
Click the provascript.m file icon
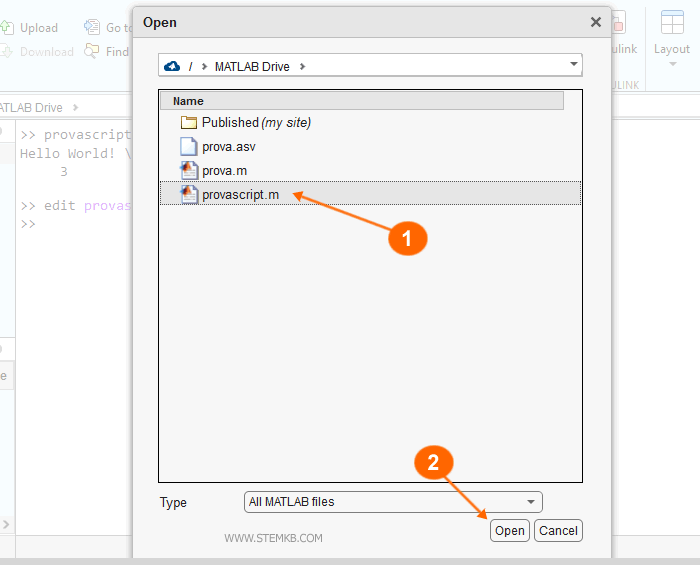(x=189, y=195)
